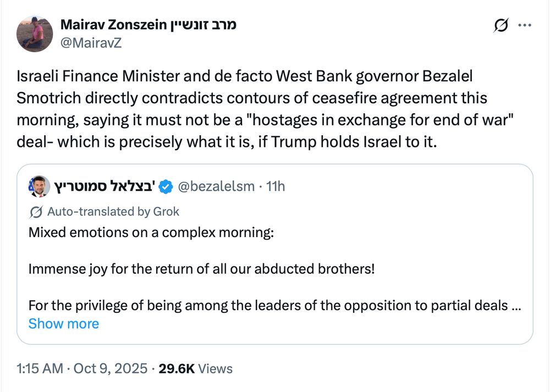Click the Grok icon beside the more menu
550x392 pixels.
tap(501, 26)
